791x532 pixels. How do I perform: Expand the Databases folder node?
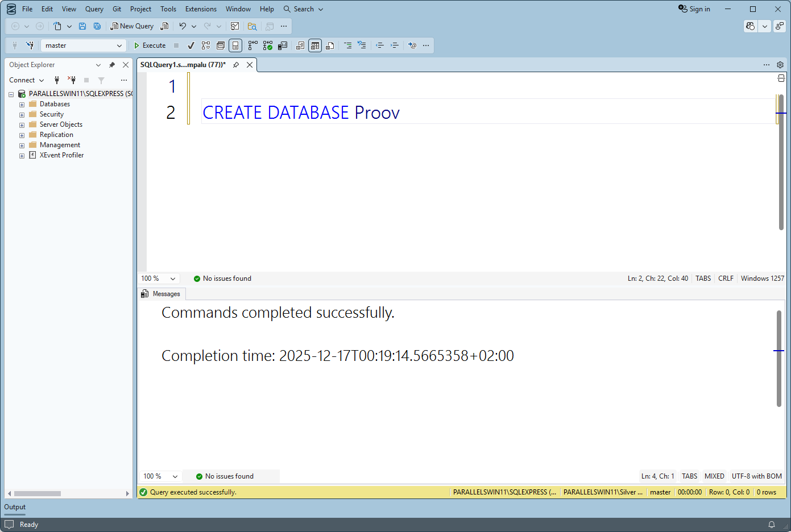point(22,105)
